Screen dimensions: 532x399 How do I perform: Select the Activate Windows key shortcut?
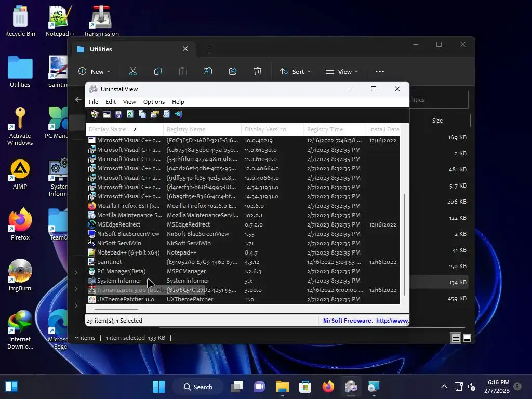click(20, 126)
